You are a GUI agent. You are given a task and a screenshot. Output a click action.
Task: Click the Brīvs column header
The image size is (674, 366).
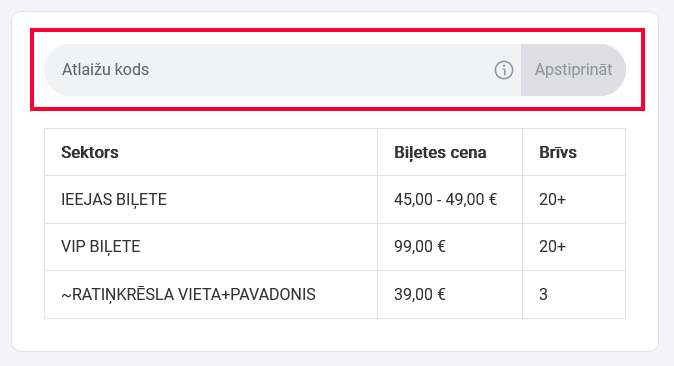coord(558,152)
